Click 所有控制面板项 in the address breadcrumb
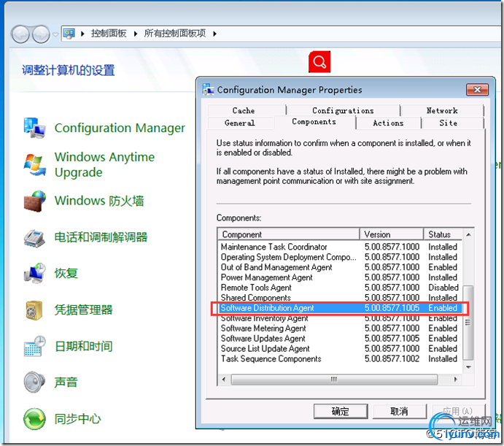This screenshot has width=504, height=446. click(x=175, y=34)
